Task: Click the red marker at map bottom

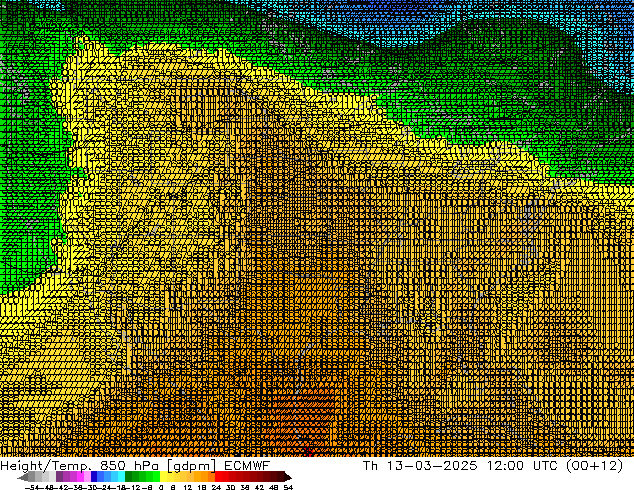Action: 309,451
